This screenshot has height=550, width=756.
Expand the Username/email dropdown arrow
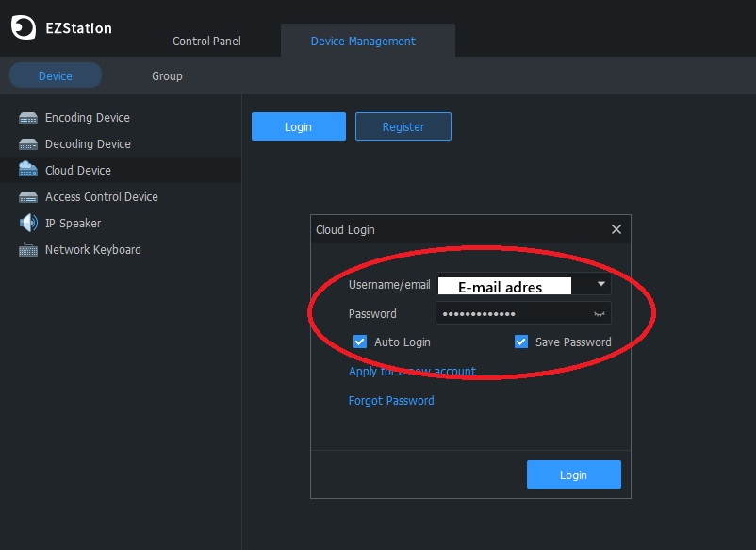[600, 284]
